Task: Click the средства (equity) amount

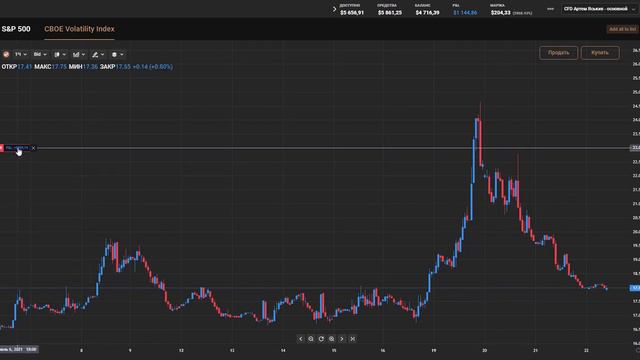Action: tap(390, 13)
